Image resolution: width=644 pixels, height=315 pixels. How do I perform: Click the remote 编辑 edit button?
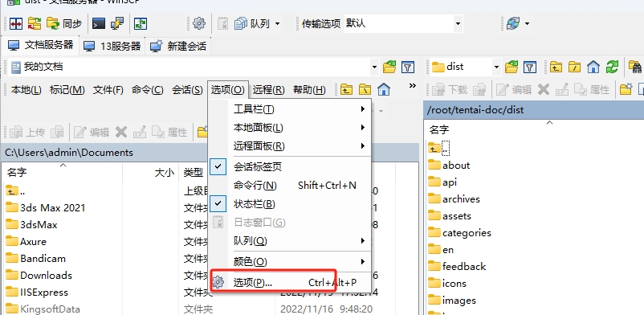(x=514, y=89)
